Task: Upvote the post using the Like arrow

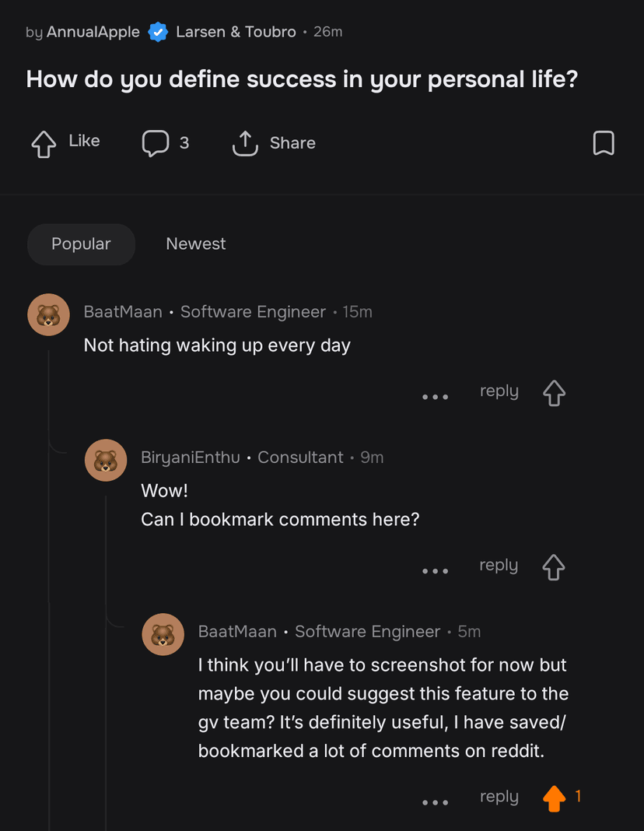Action: pos(44,143)
